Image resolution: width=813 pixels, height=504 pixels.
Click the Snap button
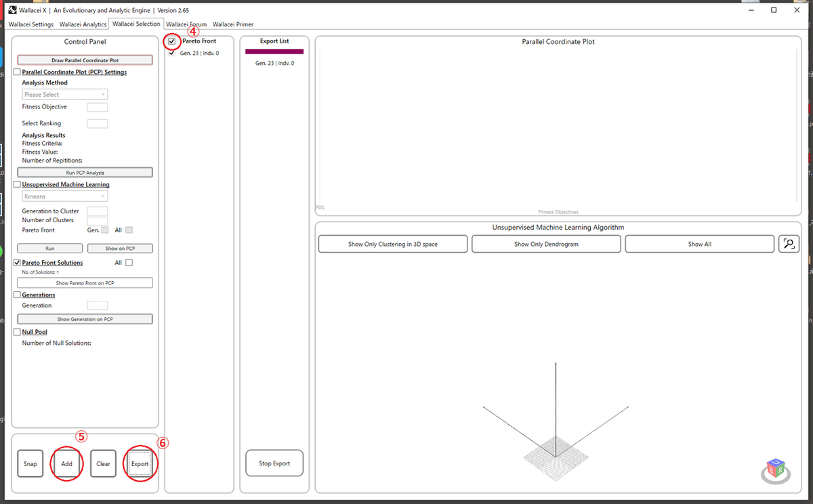coord(30,464)
